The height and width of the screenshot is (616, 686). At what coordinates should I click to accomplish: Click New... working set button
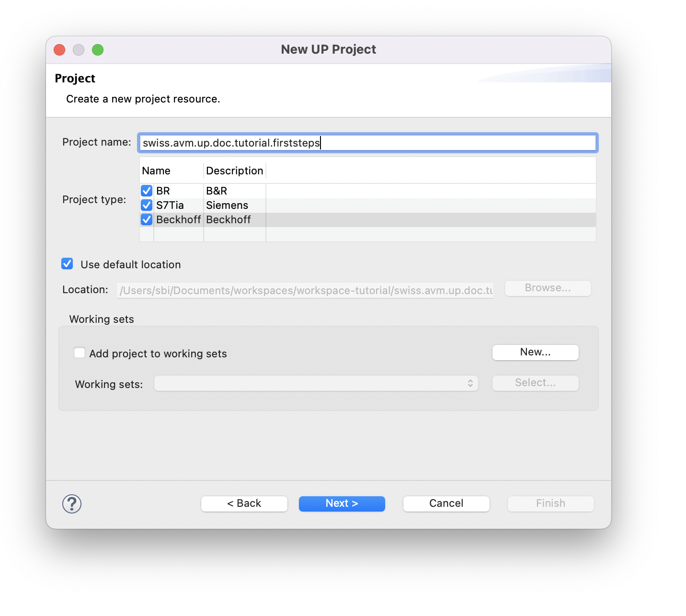[x=535, y=352]
